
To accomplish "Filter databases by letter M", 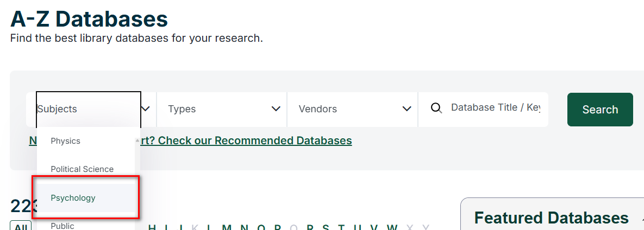I will pos(227,228).
